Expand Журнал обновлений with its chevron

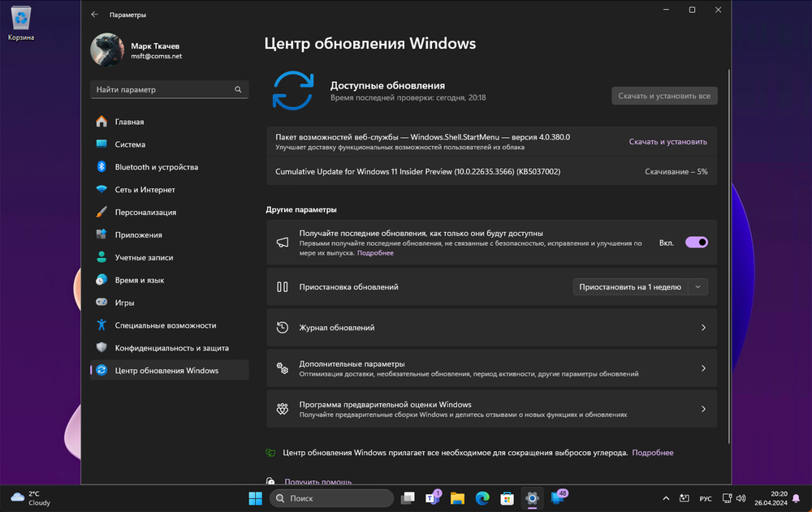click(x=703, y=327)
